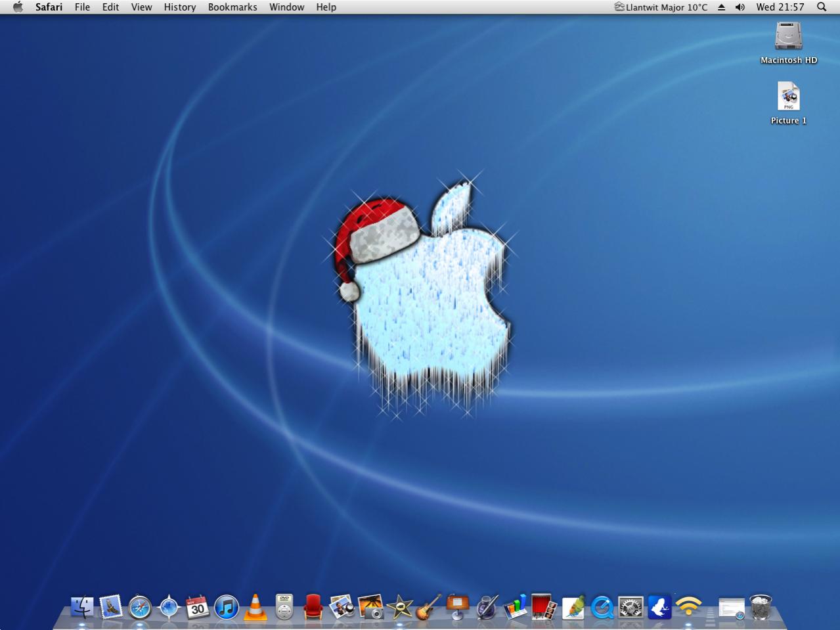Click the Wed 21:57 clock
The height and width of the screenshot is (630, 840).
(x=780, y=7)
